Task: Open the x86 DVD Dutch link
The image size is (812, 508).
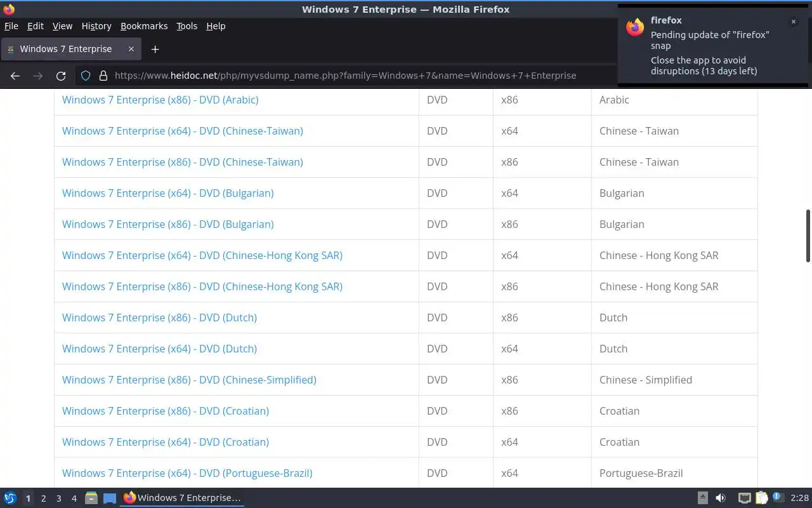Action: [x=159, y=317]
